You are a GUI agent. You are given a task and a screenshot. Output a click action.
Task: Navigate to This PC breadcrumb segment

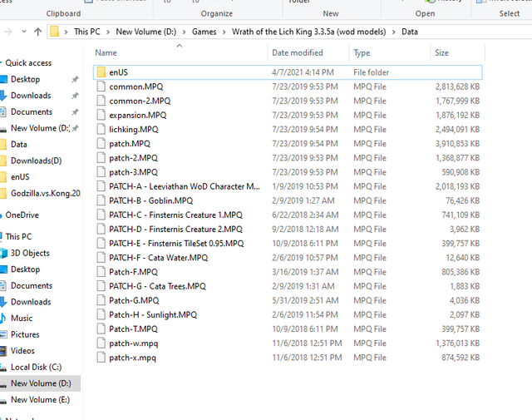click(x=87, y=32)
